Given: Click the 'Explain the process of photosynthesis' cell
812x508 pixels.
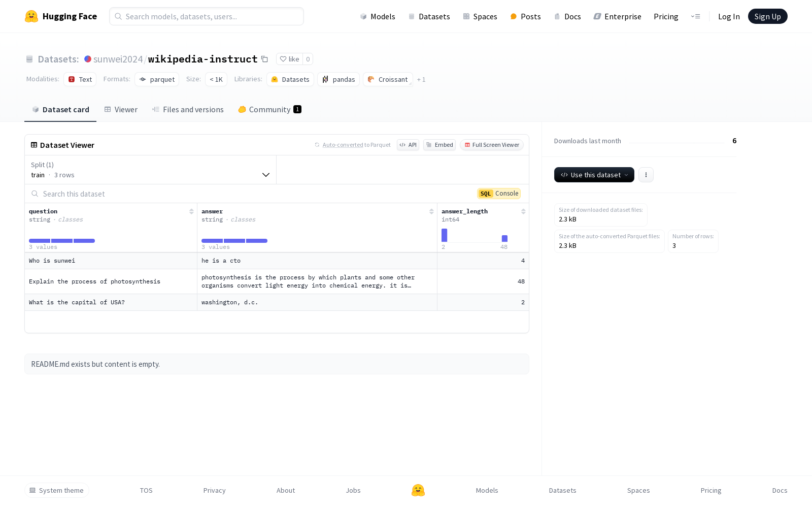Looking at the screenshot, I should coord(111,281).
